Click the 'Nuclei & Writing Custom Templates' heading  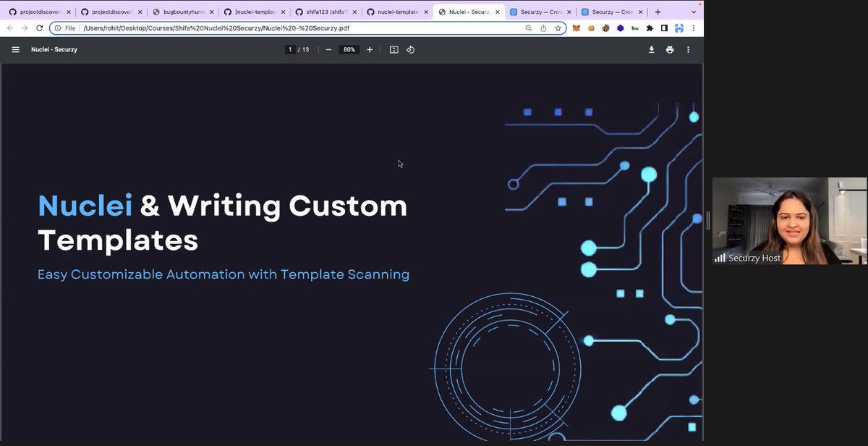coord(222,223)
